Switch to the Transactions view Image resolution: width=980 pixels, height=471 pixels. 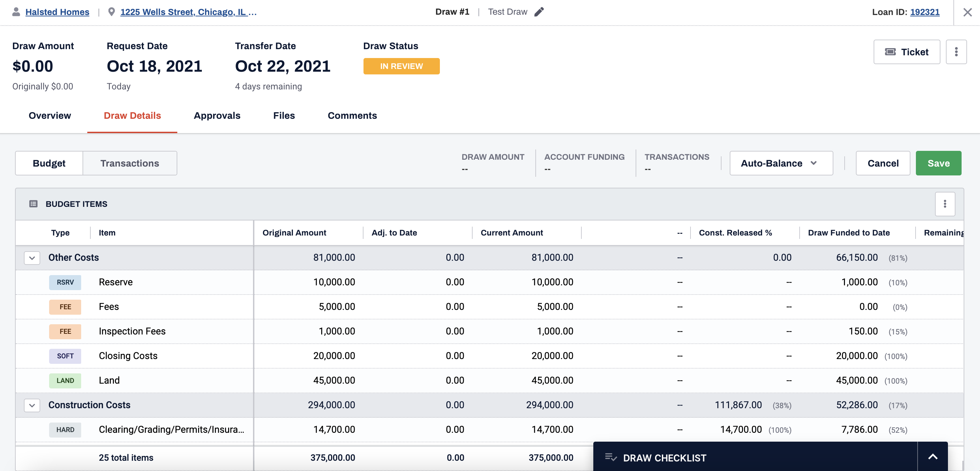[130, 163]
